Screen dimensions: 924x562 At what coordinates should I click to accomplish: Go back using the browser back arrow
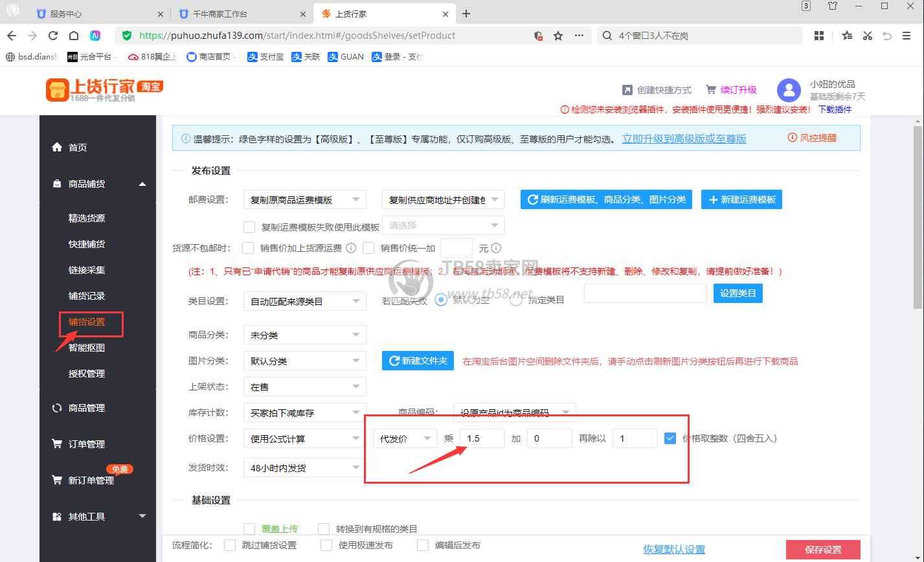coord(11,36)
